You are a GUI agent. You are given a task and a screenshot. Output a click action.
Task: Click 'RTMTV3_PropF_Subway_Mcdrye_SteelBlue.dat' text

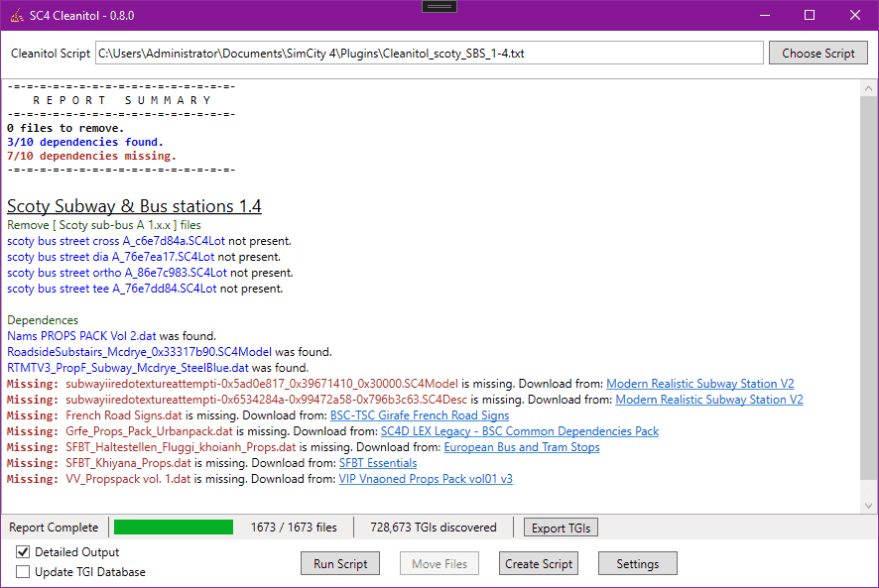point(127,368)
